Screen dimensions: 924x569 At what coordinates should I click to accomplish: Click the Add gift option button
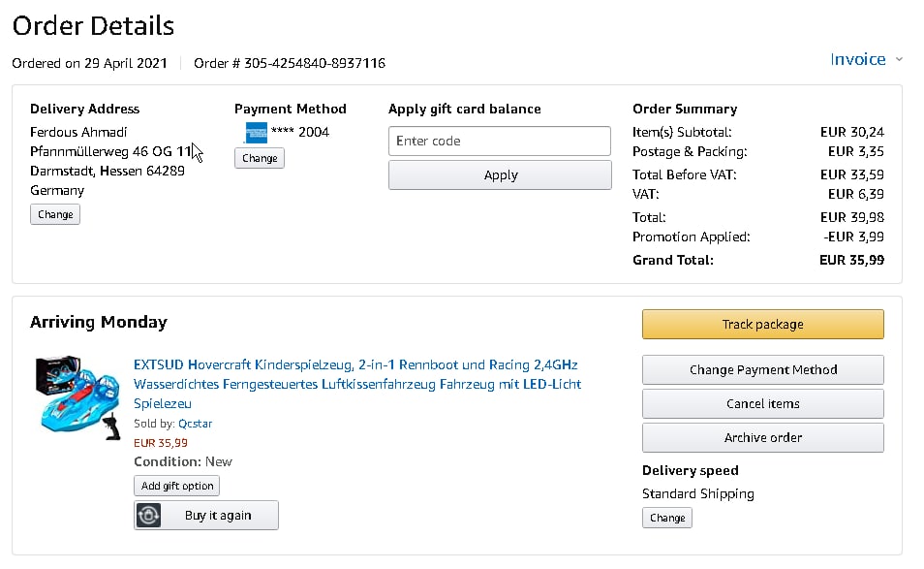(x=177, y=486)
